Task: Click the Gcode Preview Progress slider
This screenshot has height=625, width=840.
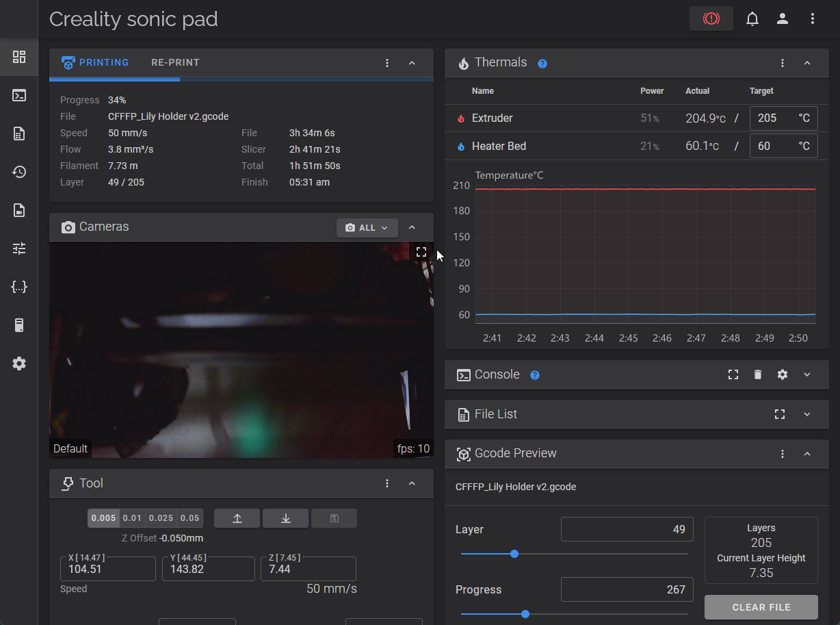Action: click(x=575, y=614)
